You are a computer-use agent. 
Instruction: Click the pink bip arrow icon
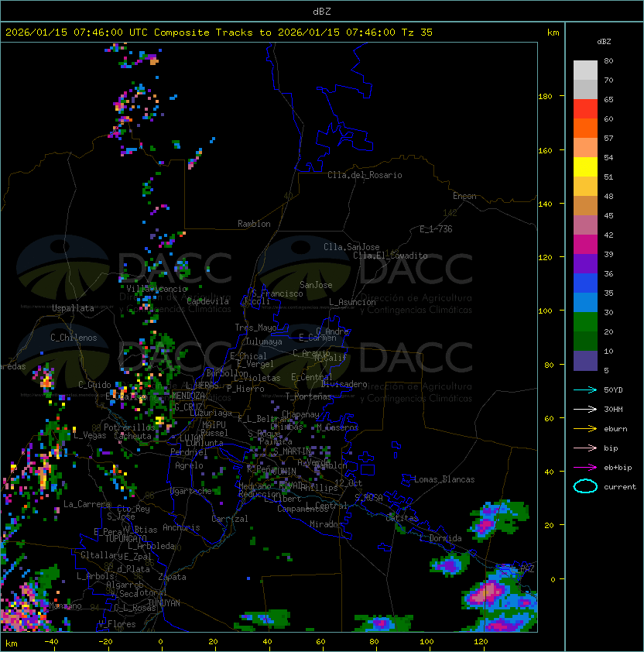pyautogui.click(x=585, y=448)
